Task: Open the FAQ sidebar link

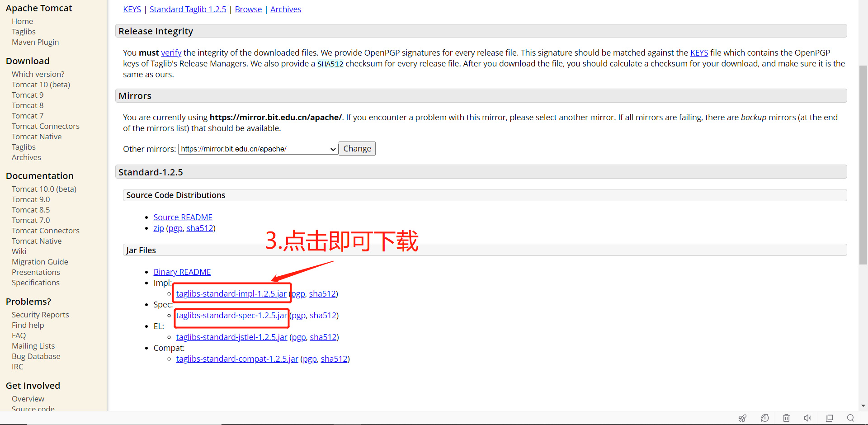Action: pos(19,335)
